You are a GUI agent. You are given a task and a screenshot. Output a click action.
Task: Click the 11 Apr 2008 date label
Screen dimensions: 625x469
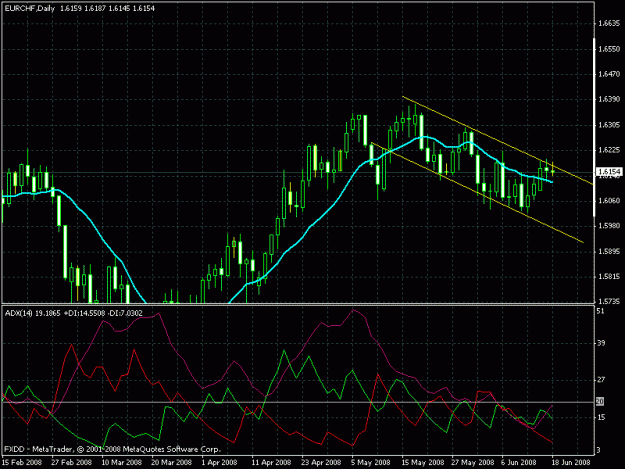pos(271,463)
